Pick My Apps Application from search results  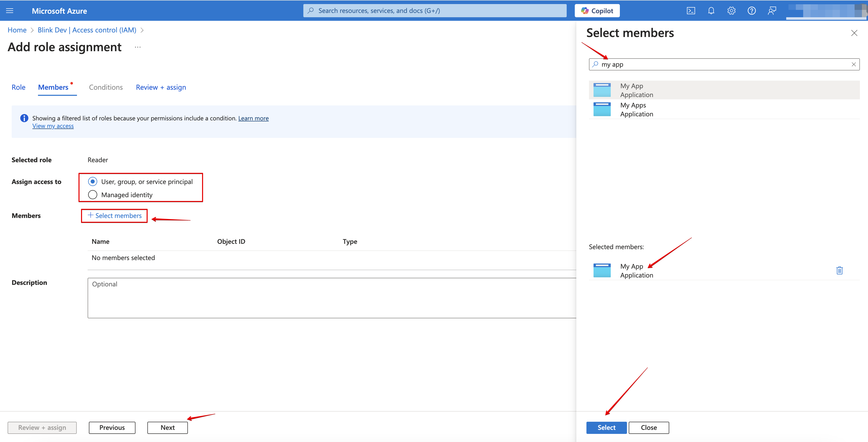coord(634,109)
